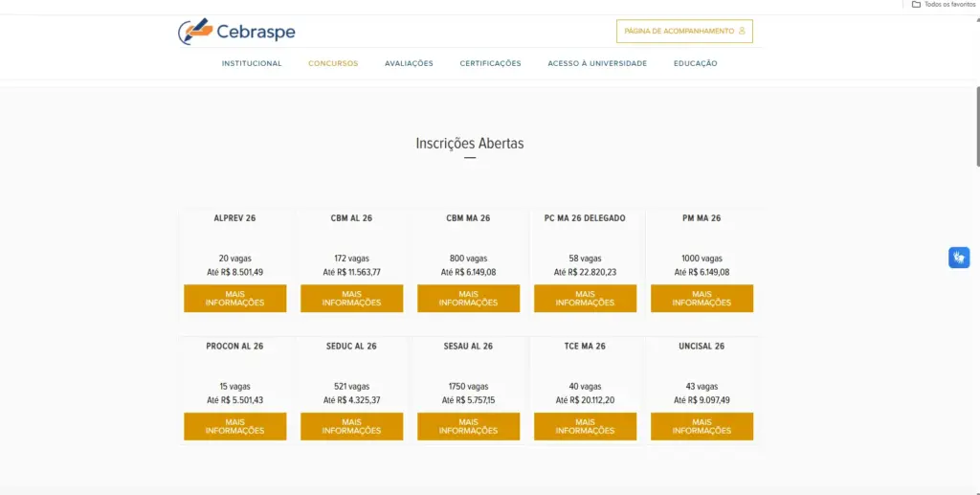This screenshot has width=980, height=495.
Task: Open the Institucional menu
Action: [x=252, y=63]
